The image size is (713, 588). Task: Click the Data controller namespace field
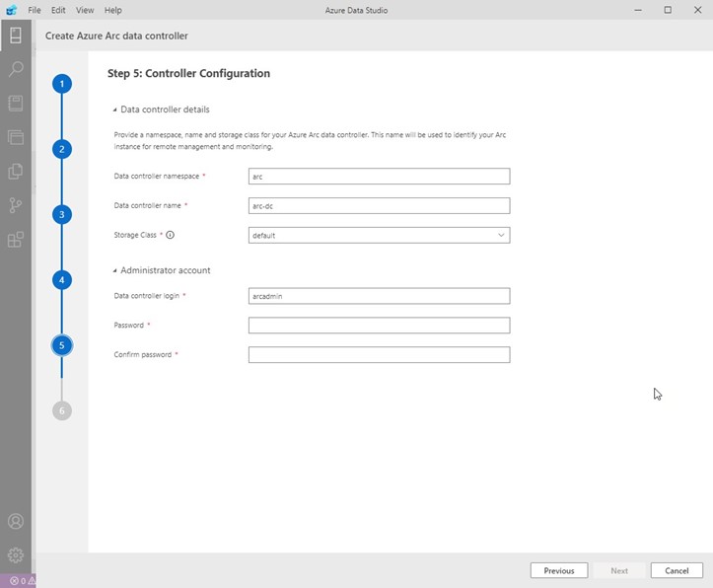(380, 177)
